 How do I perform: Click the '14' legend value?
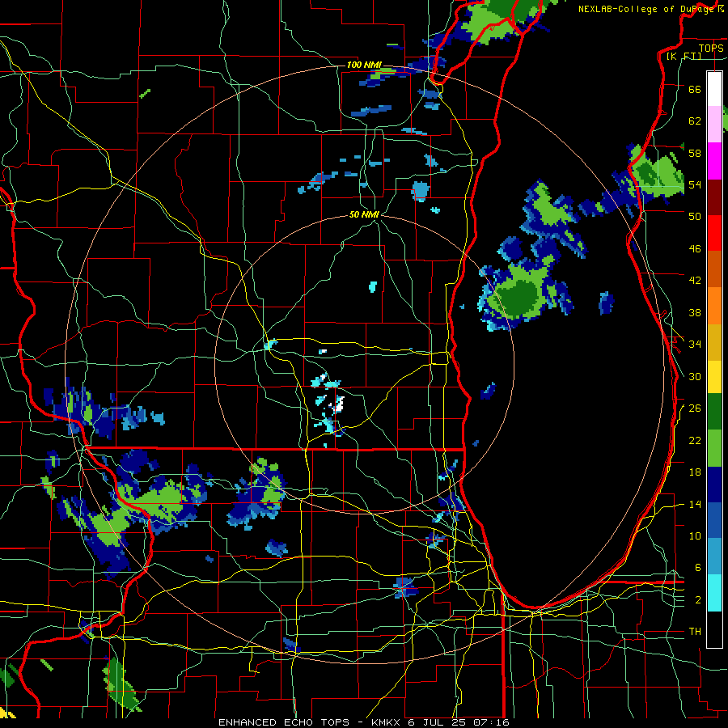pos(695,504)
